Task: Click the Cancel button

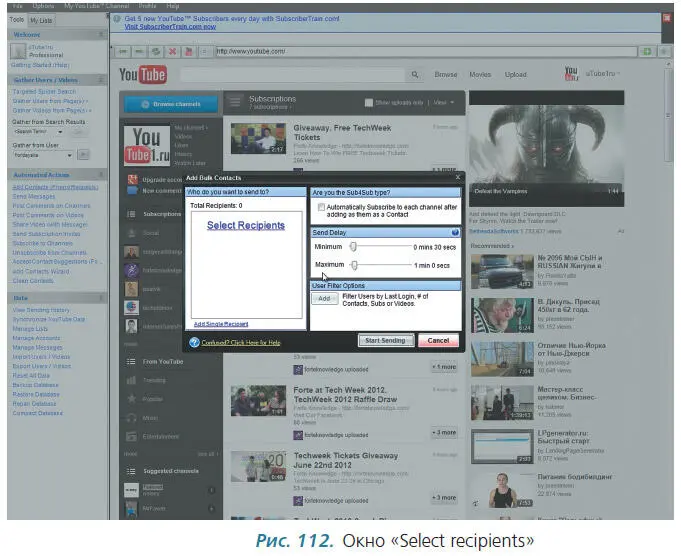Action: pos(438,341)
